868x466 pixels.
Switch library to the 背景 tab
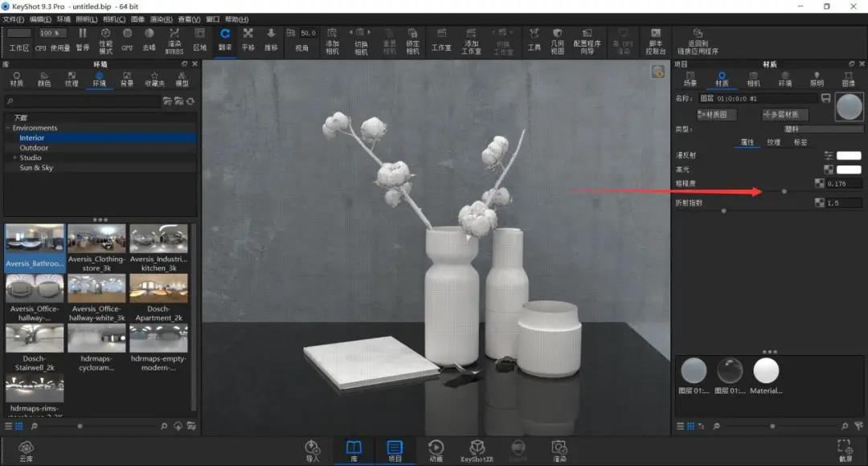pyautogui.click(x=127, y=80)
